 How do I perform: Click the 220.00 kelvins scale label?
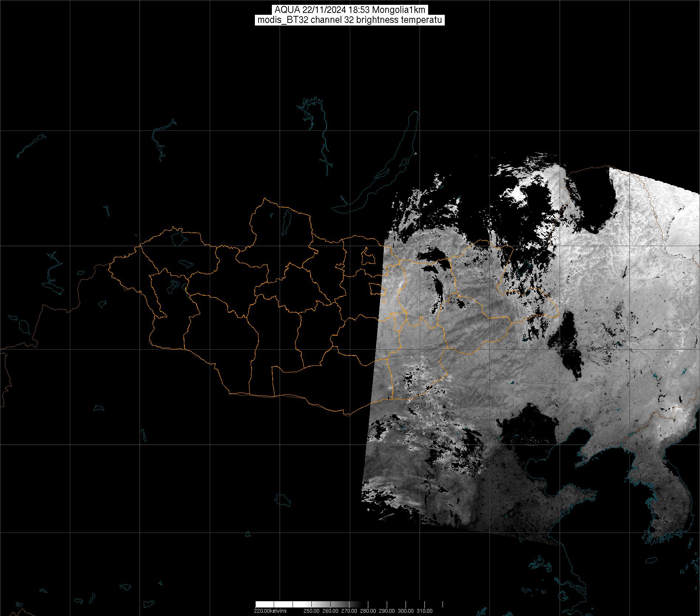[270, 611]
